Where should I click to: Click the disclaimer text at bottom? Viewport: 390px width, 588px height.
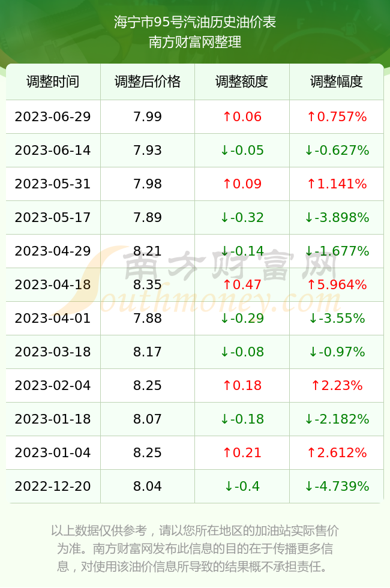[195, 548]
